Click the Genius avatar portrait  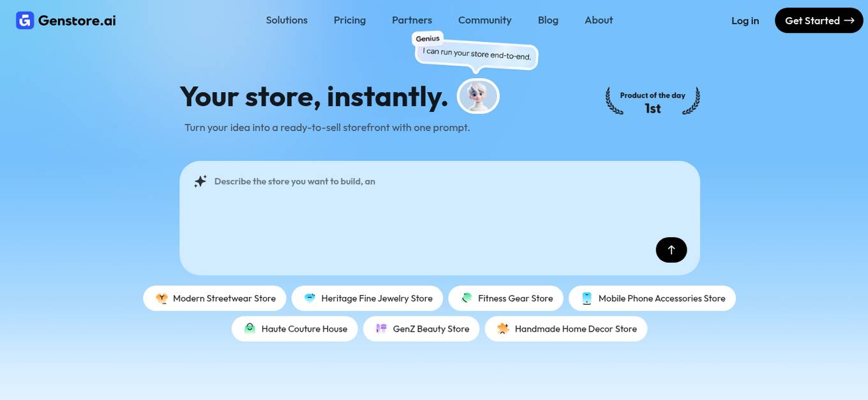pos(477,95)
